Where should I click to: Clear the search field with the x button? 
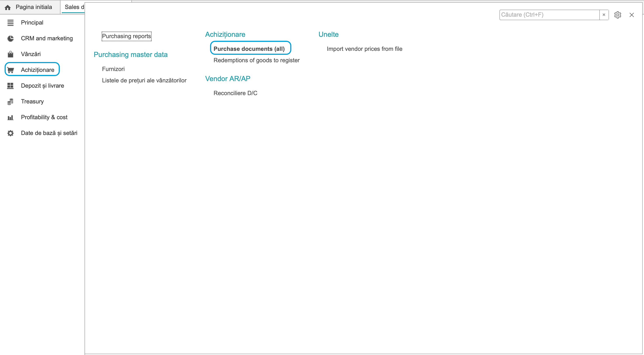[604, 15]
